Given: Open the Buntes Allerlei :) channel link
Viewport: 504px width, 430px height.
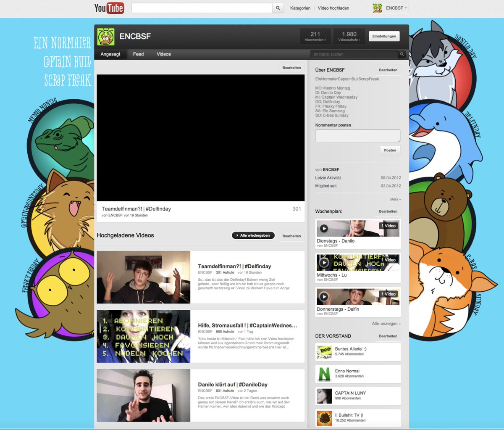Looking at the screenshot, I should click(x=351, y=349).
